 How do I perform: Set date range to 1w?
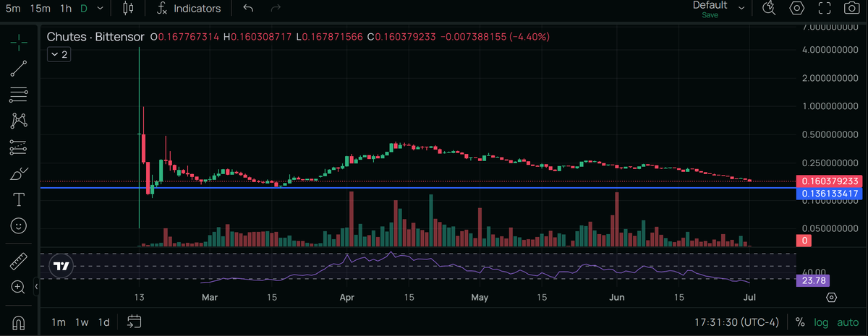(82, 322)
